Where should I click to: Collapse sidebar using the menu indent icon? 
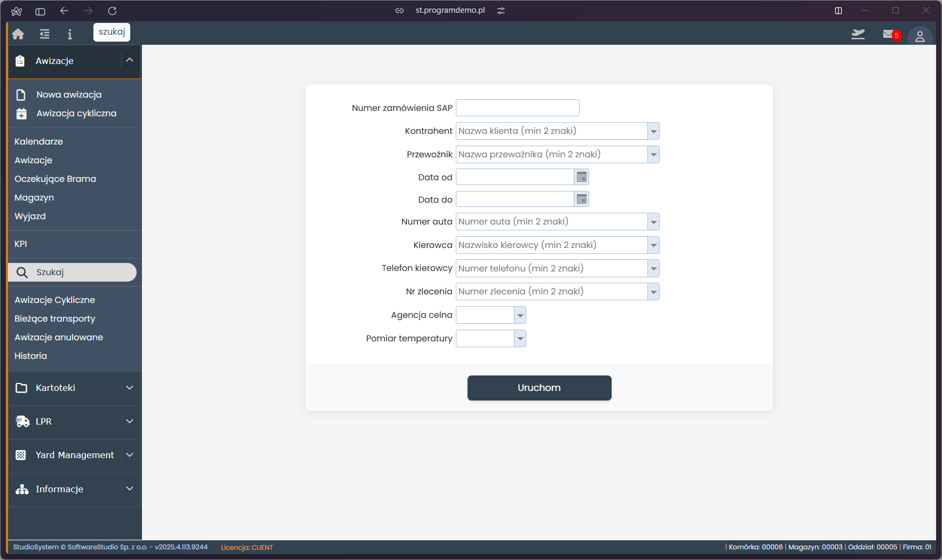click(x=45, y=34)
